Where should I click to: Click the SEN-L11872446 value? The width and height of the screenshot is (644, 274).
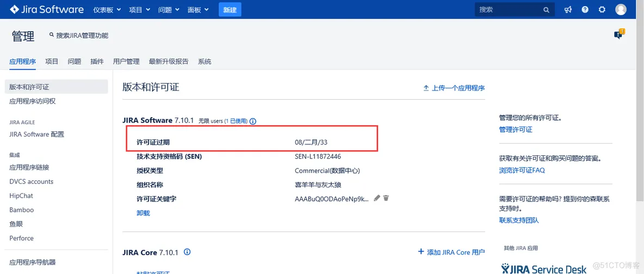click(318, 156)
